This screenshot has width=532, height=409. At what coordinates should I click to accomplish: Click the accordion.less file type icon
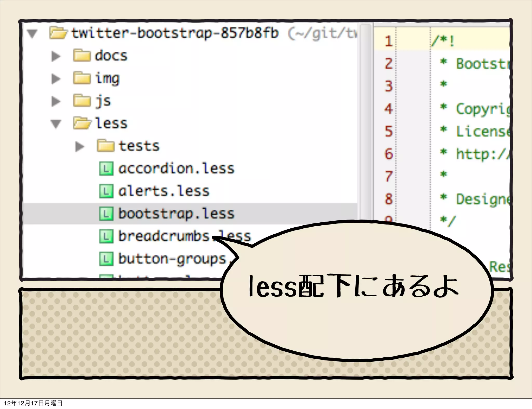point(106,169)
